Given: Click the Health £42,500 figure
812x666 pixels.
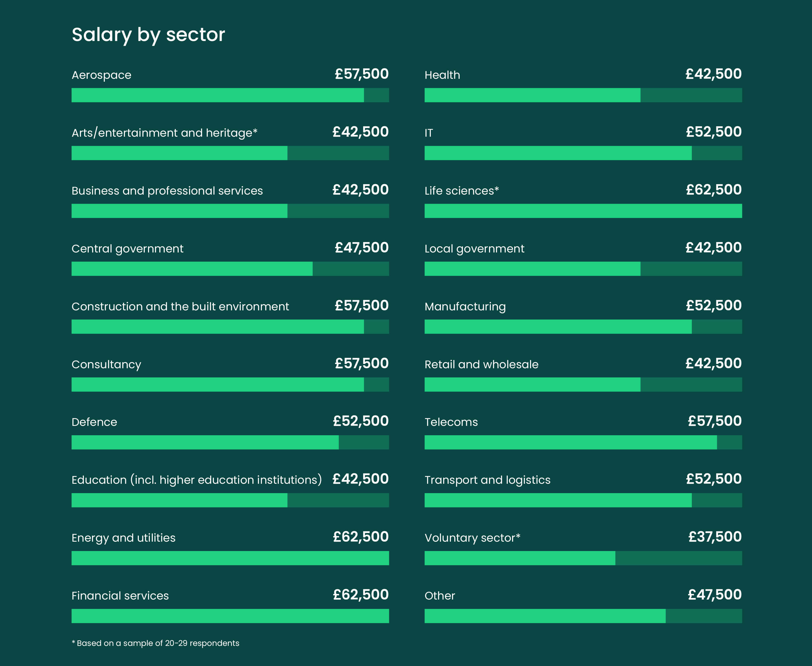Looking at the screenshot, I should point(714,74).
